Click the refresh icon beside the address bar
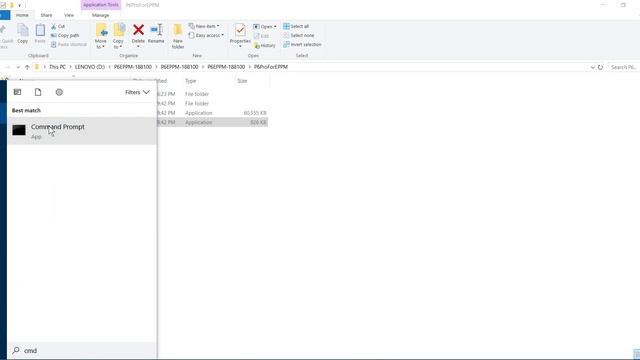 point(600,67)
